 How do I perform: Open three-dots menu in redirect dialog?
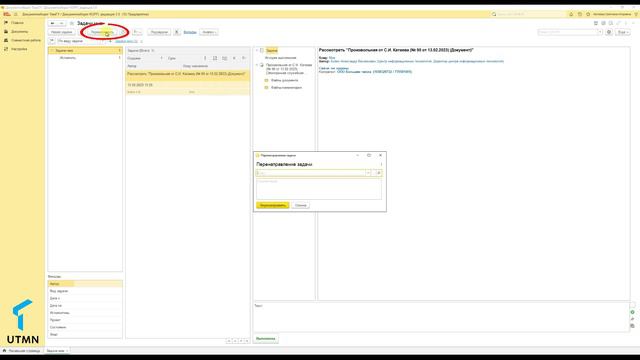click(x=381, y=164)
